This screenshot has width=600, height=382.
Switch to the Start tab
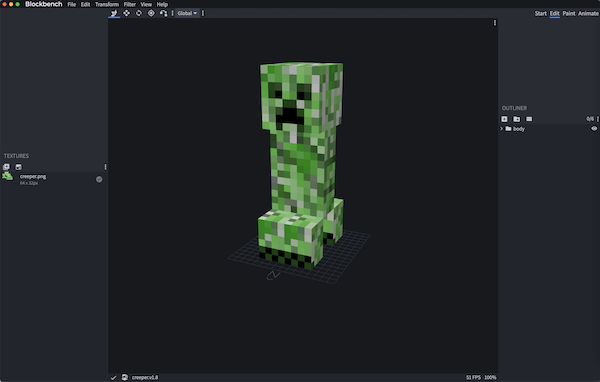pyautogui.click(x=540, y=13)
